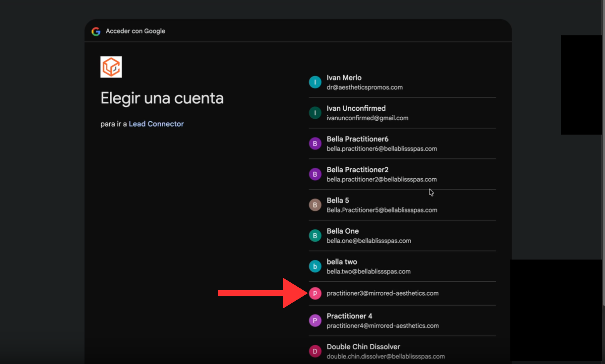This screenshot has width=605, height=364.
Task: Click double.chin.dissolver@bellablissspas.com email
Action: pos(386,357)
